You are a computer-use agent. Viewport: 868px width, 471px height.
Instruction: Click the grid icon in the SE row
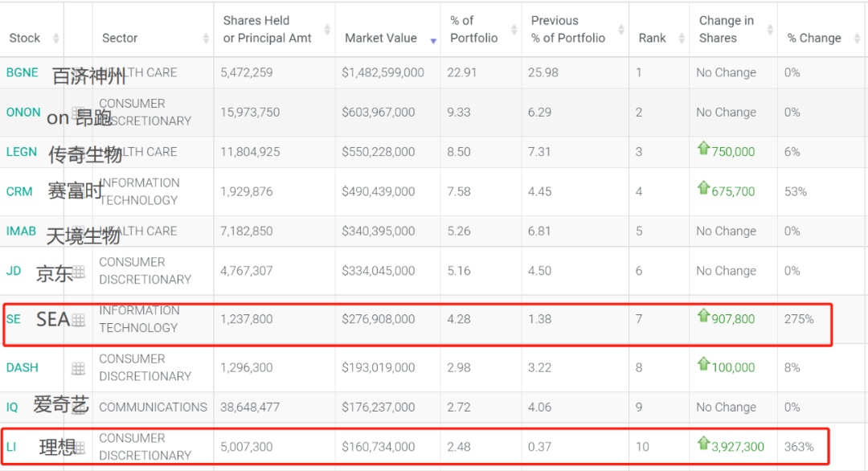click(78, 320)
